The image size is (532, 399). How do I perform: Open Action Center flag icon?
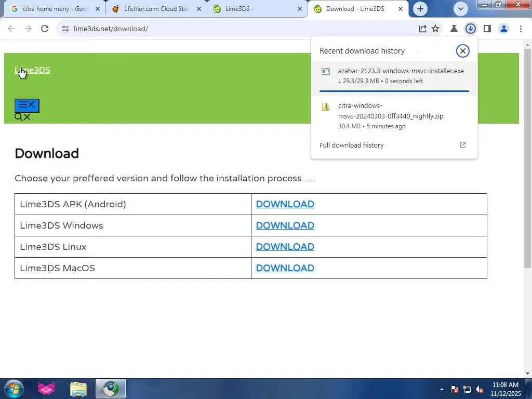[x=455, y=389]
